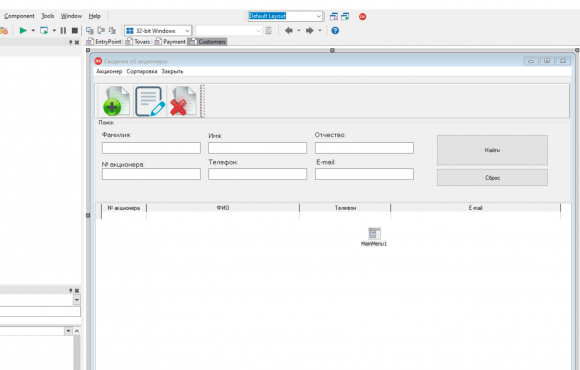
Task: Click the blue Help question mark icon
Action: [x=335, y=30]
